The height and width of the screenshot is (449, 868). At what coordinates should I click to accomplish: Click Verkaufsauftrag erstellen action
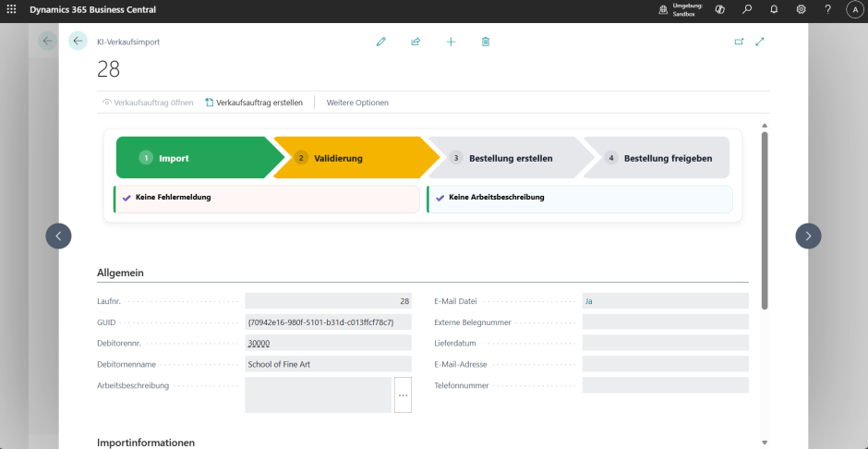254,103
